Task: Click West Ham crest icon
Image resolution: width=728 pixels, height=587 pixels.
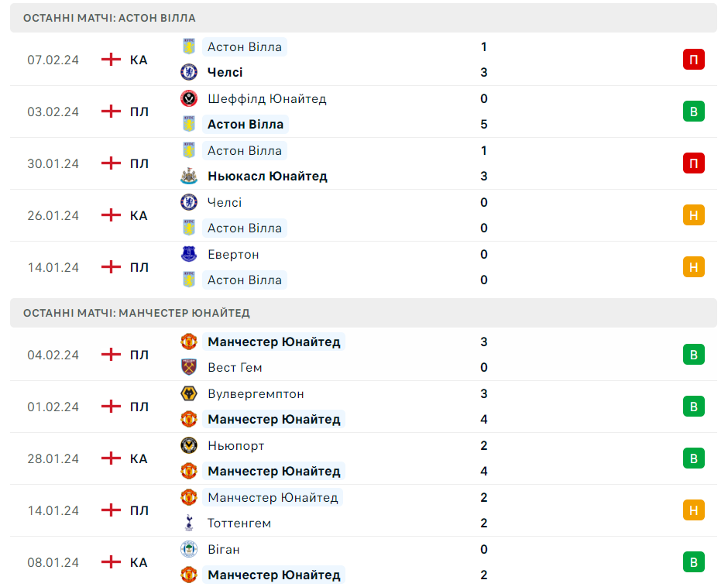Action: (189, 367)
